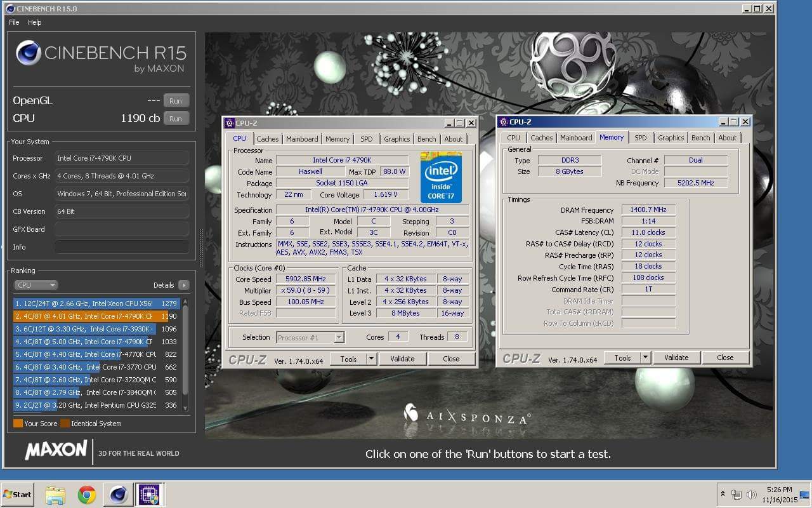The width and height of the screenshot is (812, 508).
Task: Open Bench tab in right CPU-Z
Action: [x=701, y=138]
